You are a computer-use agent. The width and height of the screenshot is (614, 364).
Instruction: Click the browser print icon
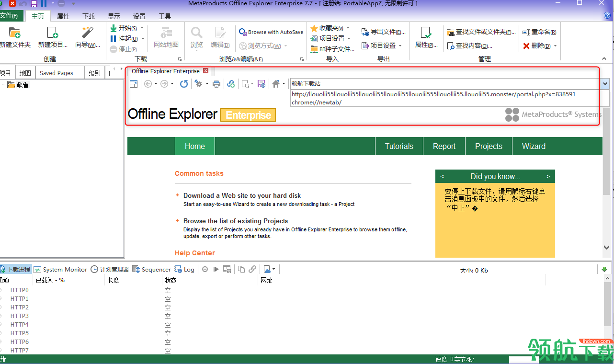pos(216,84)
